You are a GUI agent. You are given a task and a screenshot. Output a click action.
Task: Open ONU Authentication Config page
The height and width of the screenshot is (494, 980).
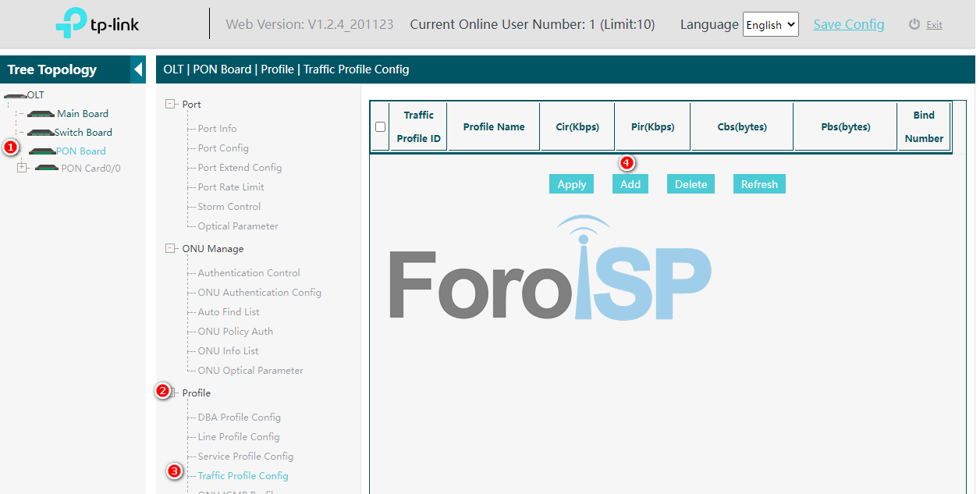click(259, 293)
